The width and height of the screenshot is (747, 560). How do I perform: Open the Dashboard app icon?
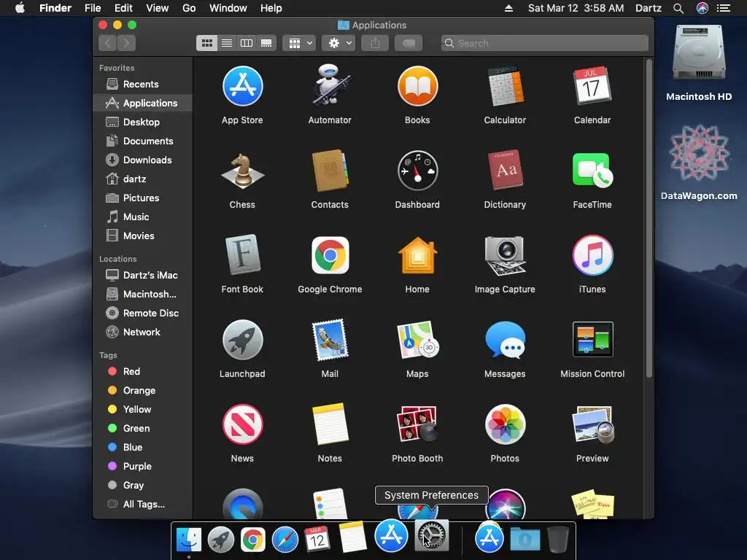[417, 171]
